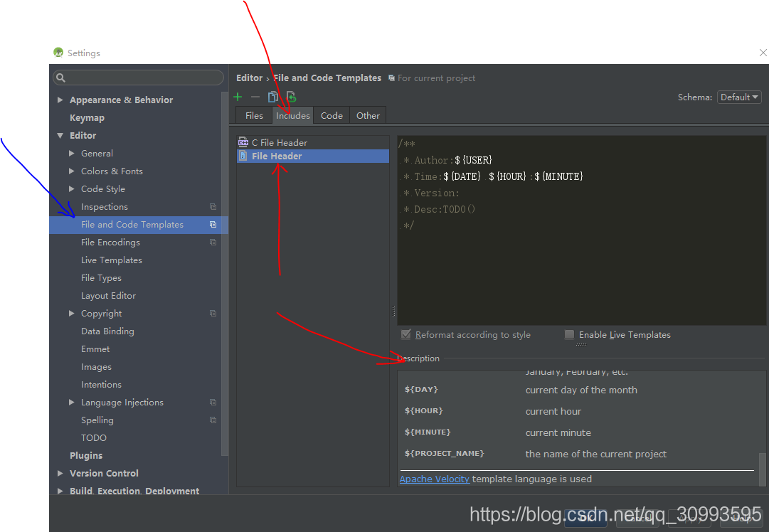Open Keymap settings
Image resolution: width=769 pixels, height=532 pixels.
pos(87,117)
